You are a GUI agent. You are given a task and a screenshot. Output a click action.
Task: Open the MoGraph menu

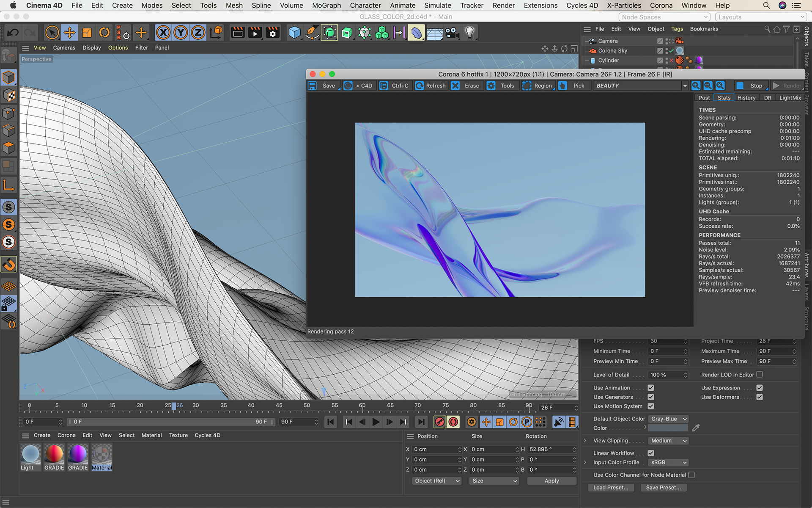[326, 6]
